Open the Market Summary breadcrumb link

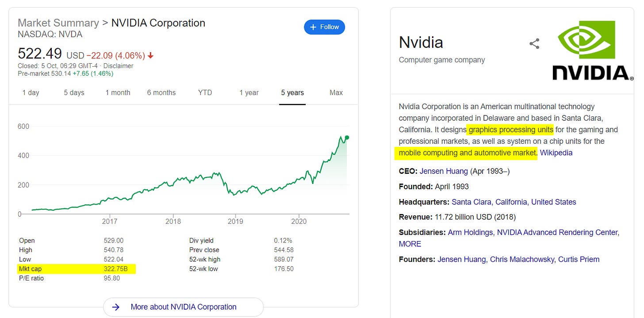pos(58,23)
